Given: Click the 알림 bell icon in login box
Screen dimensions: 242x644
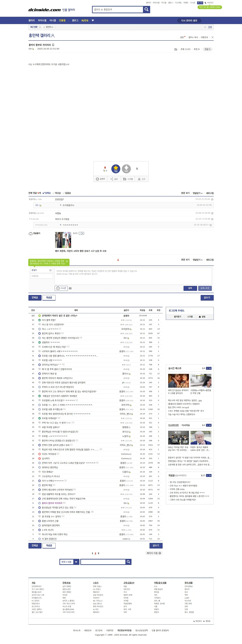Looking at the screenshot, I should pos(200,317).
